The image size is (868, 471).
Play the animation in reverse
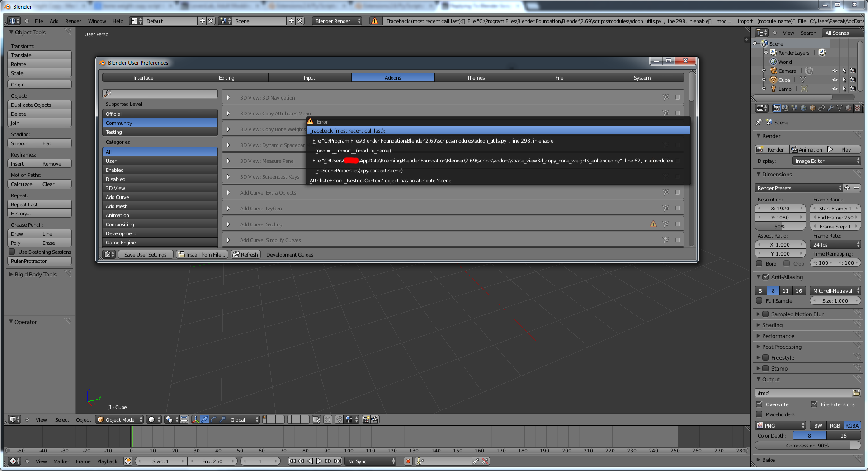pyautogui.click(x=310, y=461)
